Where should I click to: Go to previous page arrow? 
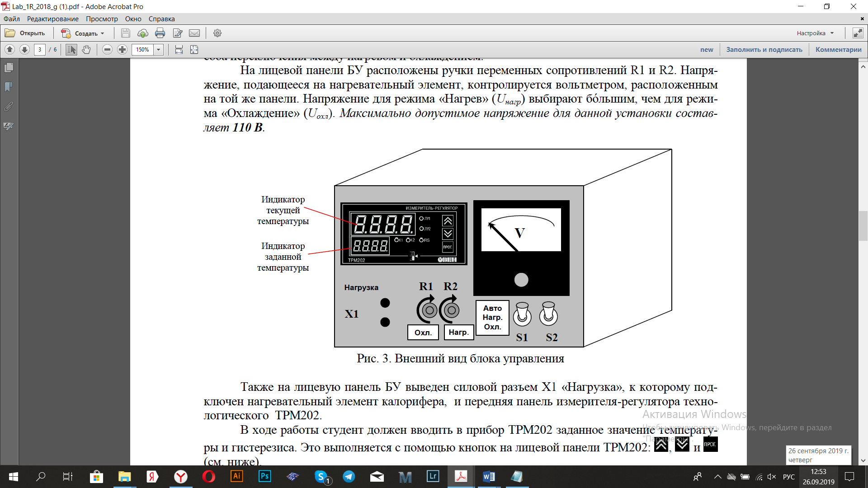coord(9,50)
